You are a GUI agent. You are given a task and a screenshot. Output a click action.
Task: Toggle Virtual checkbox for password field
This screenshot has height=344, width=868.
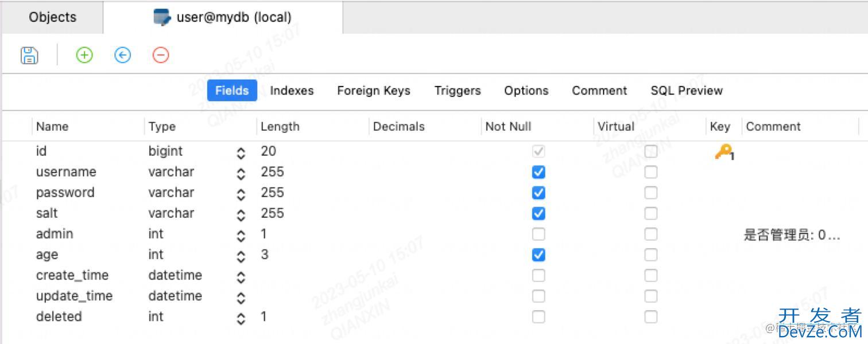[x=650, y=193]
